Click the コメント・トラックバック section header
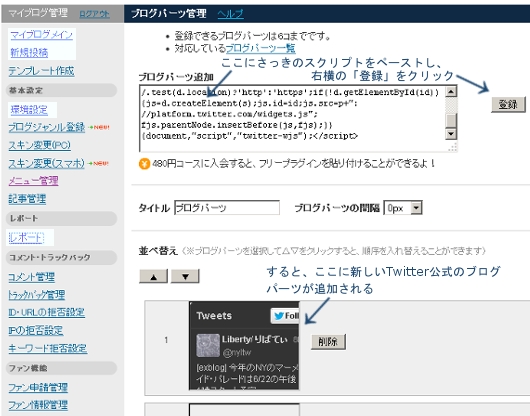 (x=61, y=258)
